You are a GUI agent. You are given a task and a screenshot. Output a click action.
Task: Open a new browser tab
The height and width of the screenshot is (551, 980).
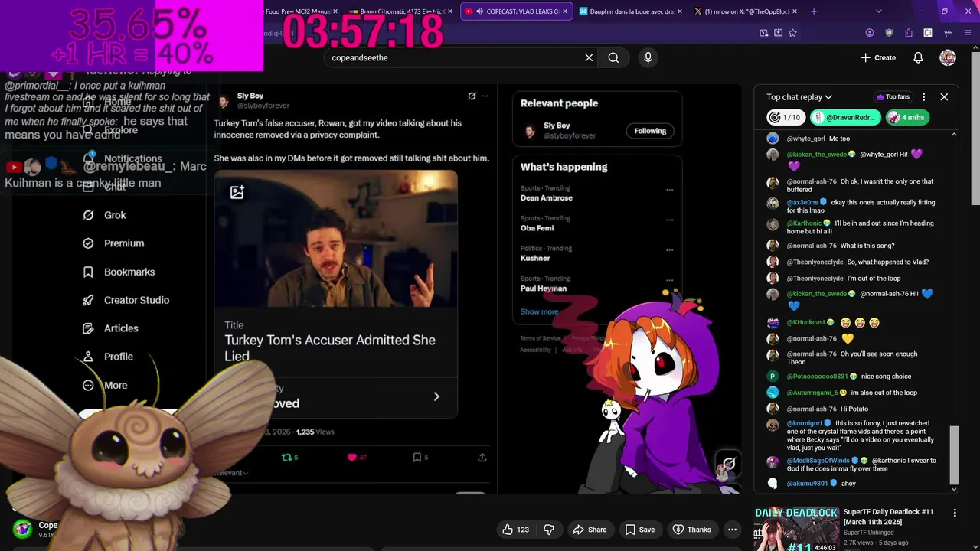click(x=813, y=11)
